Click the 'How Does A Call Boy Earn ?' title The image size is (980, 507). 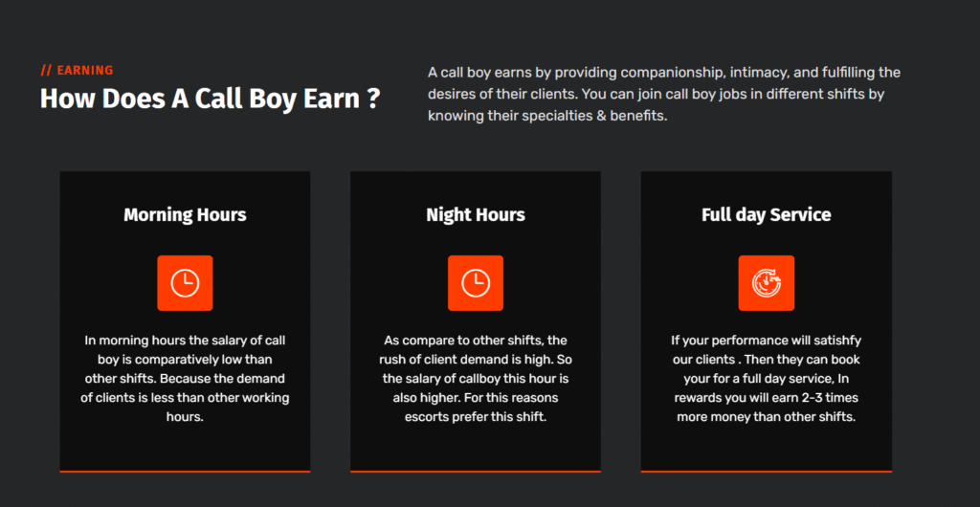(210, 99)
